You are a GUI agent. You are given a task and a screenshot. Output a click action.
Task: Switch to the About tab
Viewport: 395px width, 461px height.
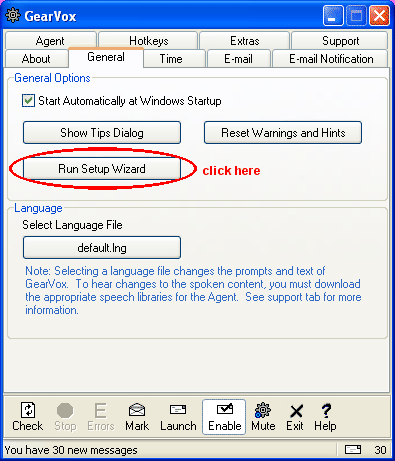[36, 59]
